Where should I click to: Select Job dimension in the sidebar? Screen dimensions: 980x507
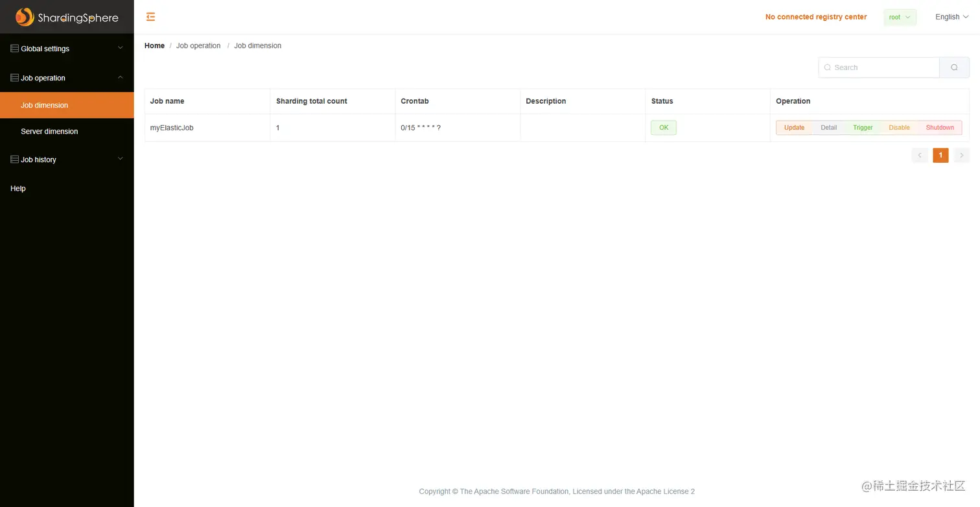[x=67, y=105]
